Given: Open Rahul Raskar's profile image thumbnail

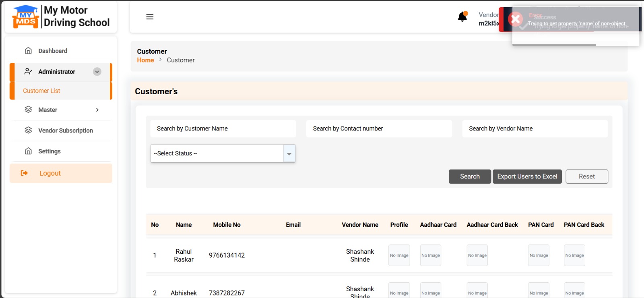Looking at the screenshot, I should point(399,255).
